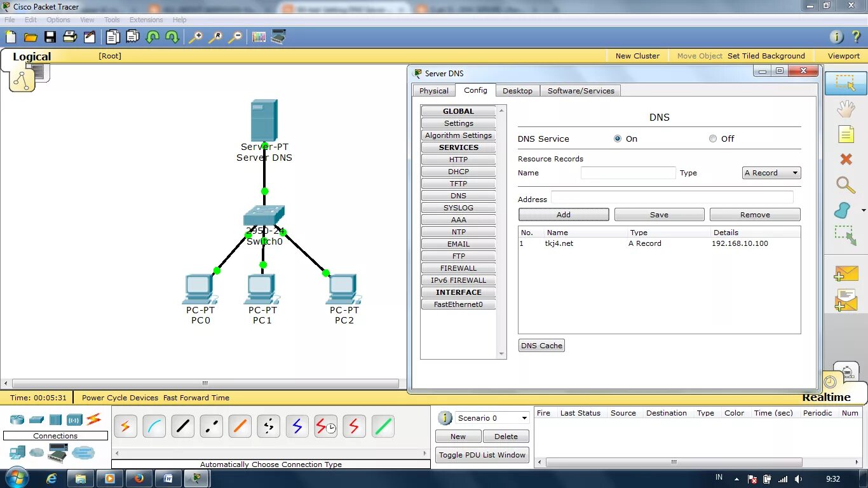
Task: Click the PC2 device on canvas
Action: pyautogui.click(x=343, y=290)
